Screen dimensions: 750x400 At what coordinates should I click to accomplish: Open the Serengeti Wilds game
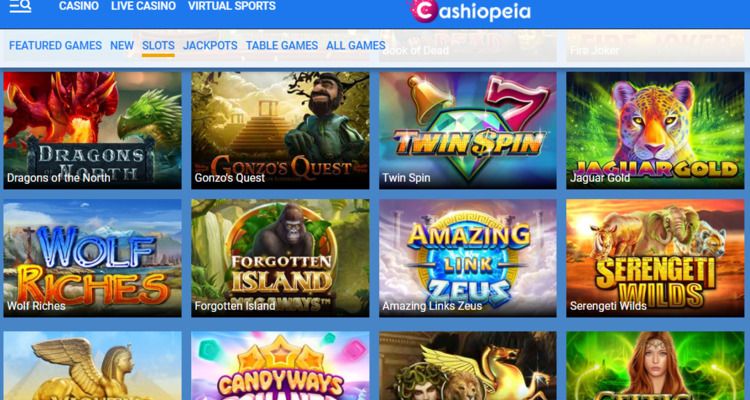[655, 258]
